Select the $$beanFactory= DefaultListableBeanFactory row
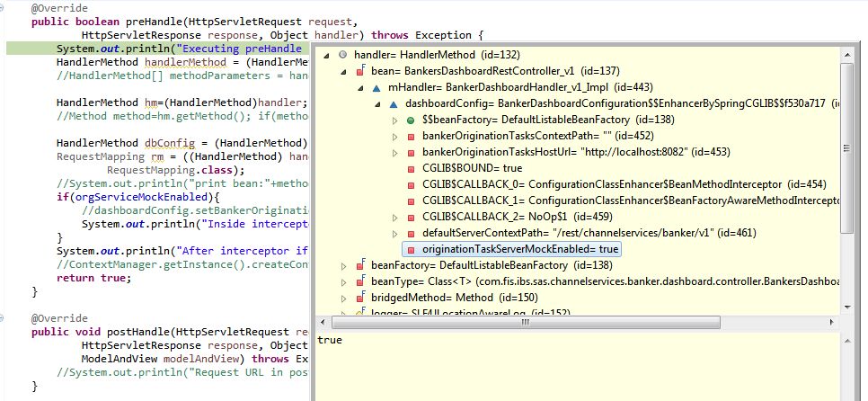Viewport: 868px width, 401px height. [548, 120]
